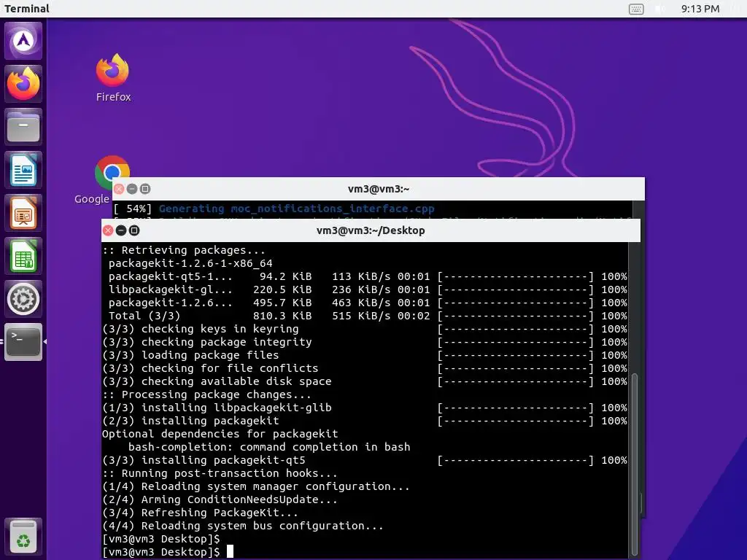Screen dimensions: 747x560
Task: Click the 'checking for file conflicts' line
Action: tap(365, 368)
